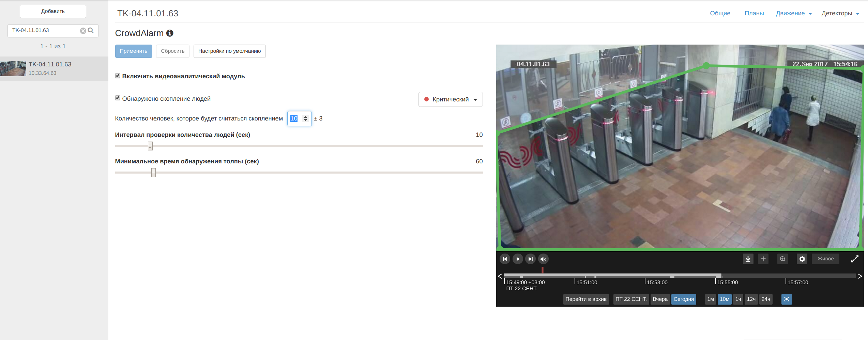Go to archive (Перейти в архив)
The image size is (868, 340).
tap(586, 299)
